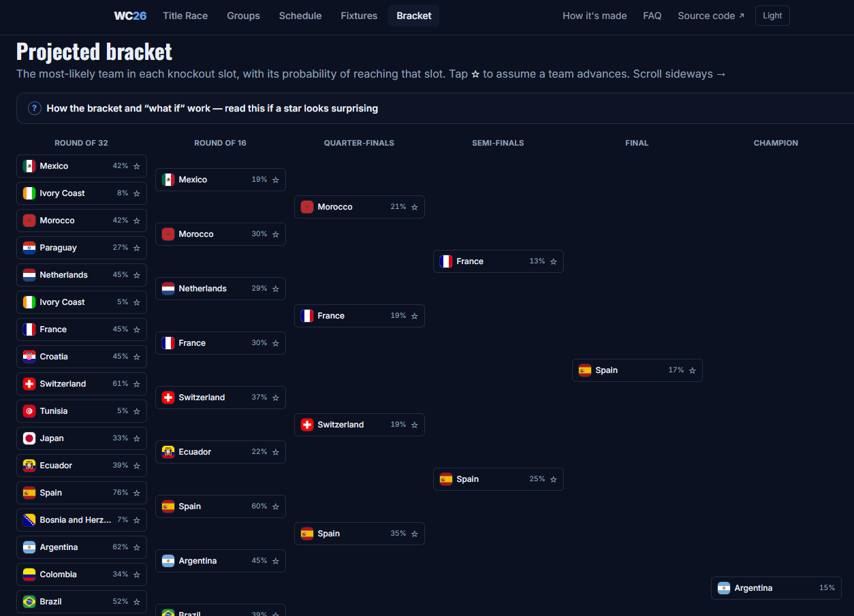Star Morocco in the Round of 32

pyautogui.click(x=137, y=221)
